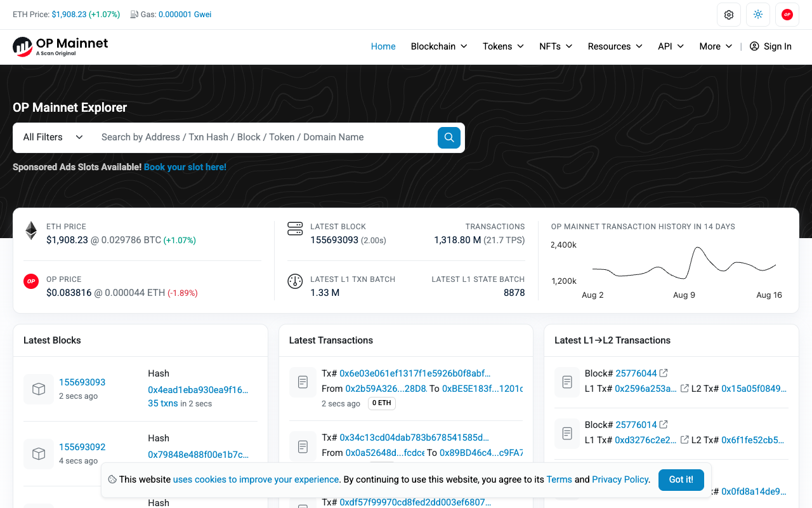812x508 pixels.
Task: Click document icon for Tx 0x34c13cd04d
Action: pyautogui.click(x=303, y=446)
